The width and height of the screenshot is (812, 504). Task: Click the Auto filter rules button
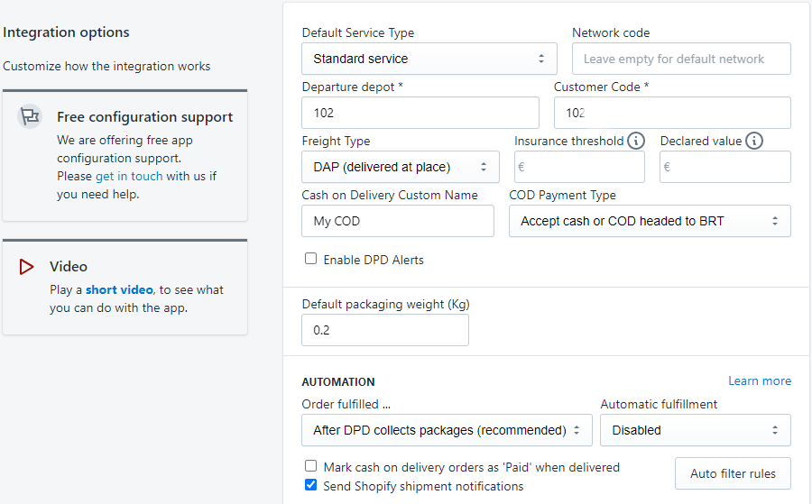click(733, 473)
